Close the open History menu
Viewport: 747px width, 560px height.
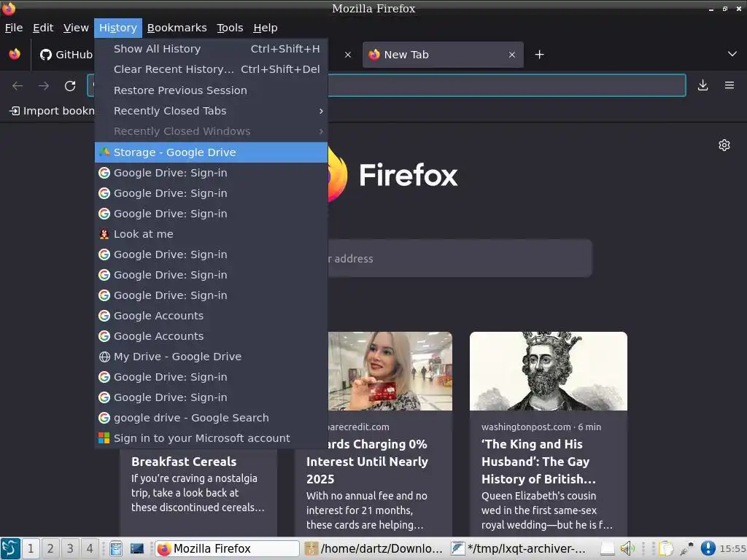pos(118,28)
